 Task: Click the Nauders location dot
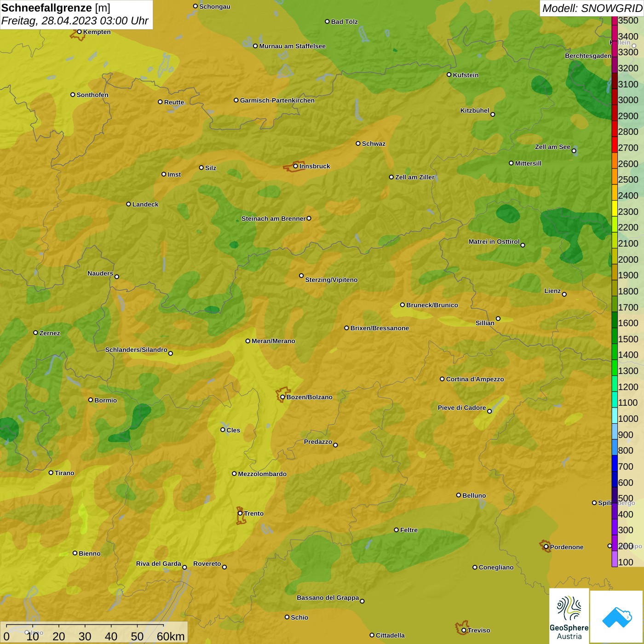[117, 276]
